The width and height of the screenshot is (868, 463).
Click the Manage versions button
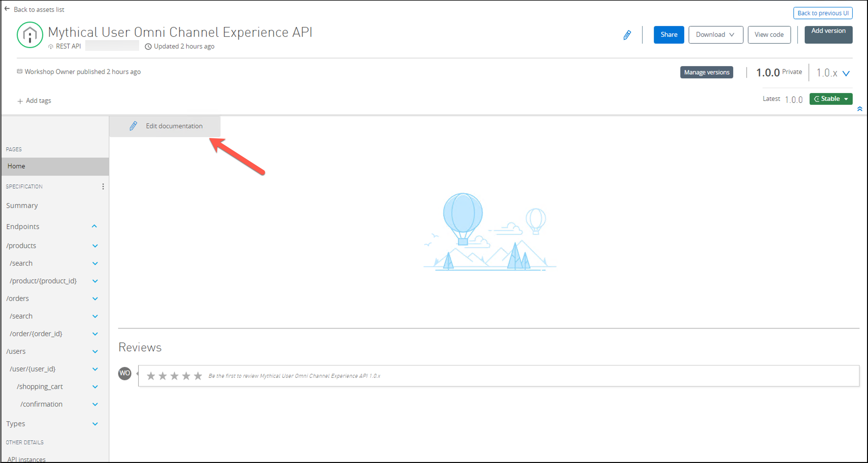coord(706,72)
